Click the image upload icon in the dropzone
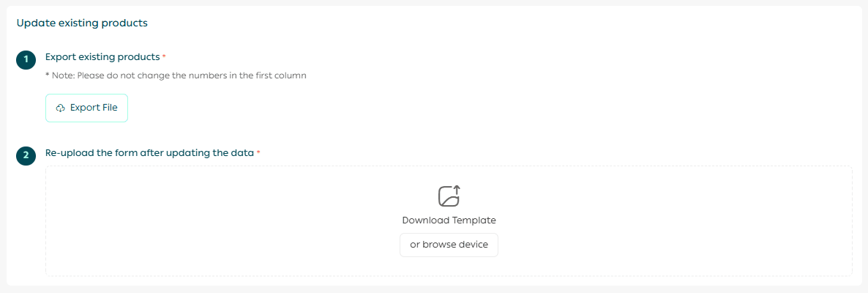The image size is (868, 293). [x=449, y=196]
